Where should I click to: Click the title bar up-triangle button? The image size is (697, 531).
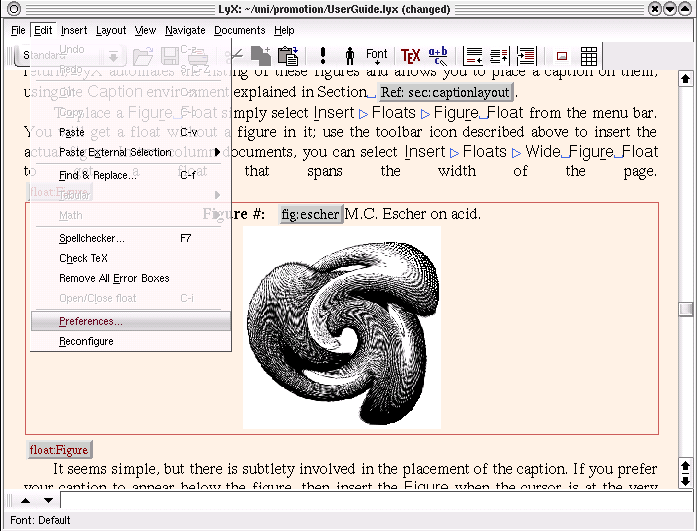coord(686,8)
